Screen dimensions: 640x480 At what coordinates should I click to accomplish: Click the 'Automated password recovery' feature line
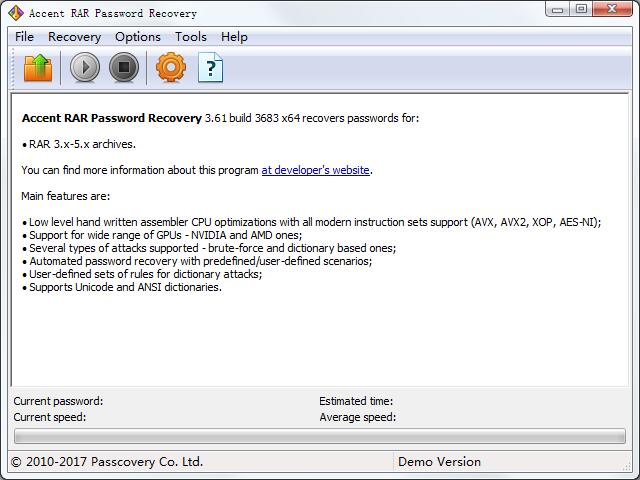click(197, 261)
